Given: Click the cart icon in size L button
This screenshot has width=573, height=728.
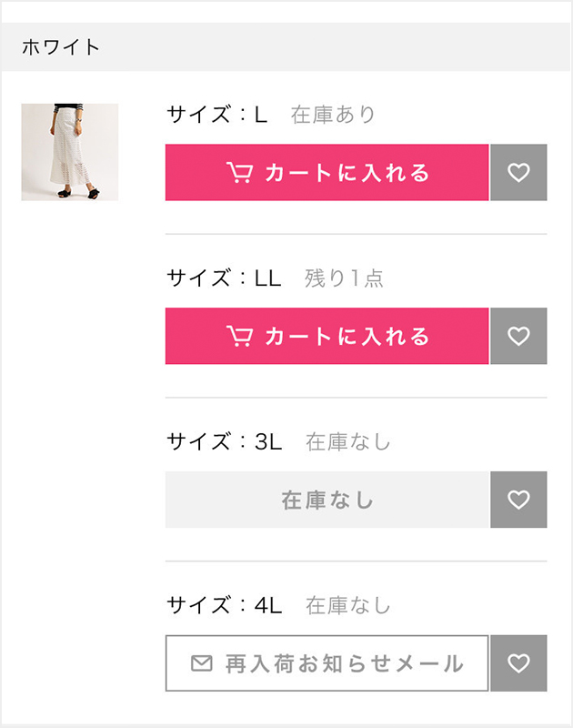Looking at the screenshot, I should [x=239, y=172].
